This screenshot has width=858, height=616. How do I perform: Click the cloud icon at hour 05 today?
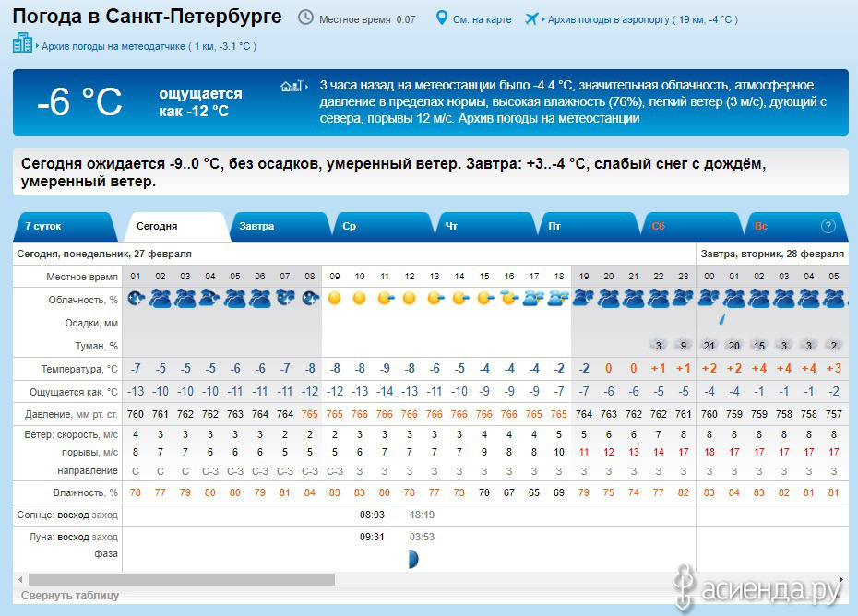pos(235,298)
